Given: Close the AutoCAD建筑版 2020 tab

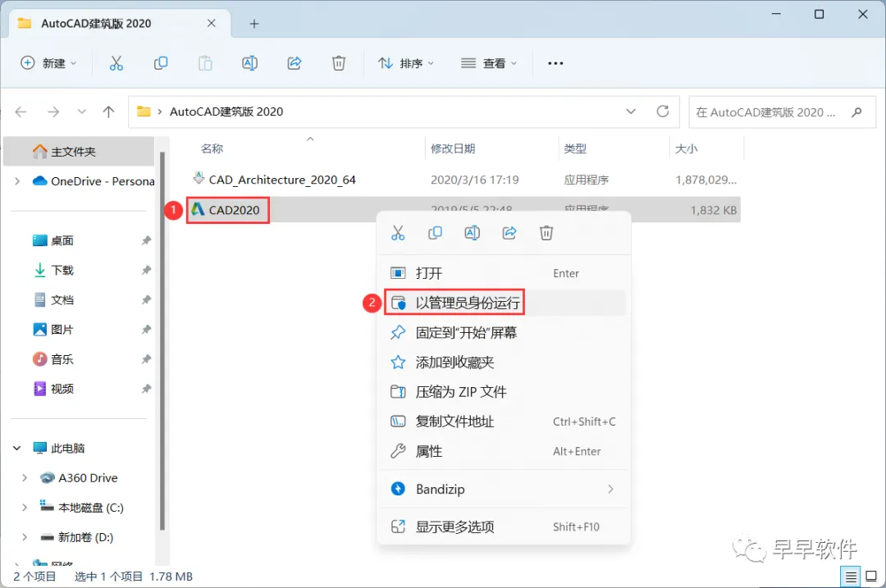Looking at the screenshot, I should [212, 23].
